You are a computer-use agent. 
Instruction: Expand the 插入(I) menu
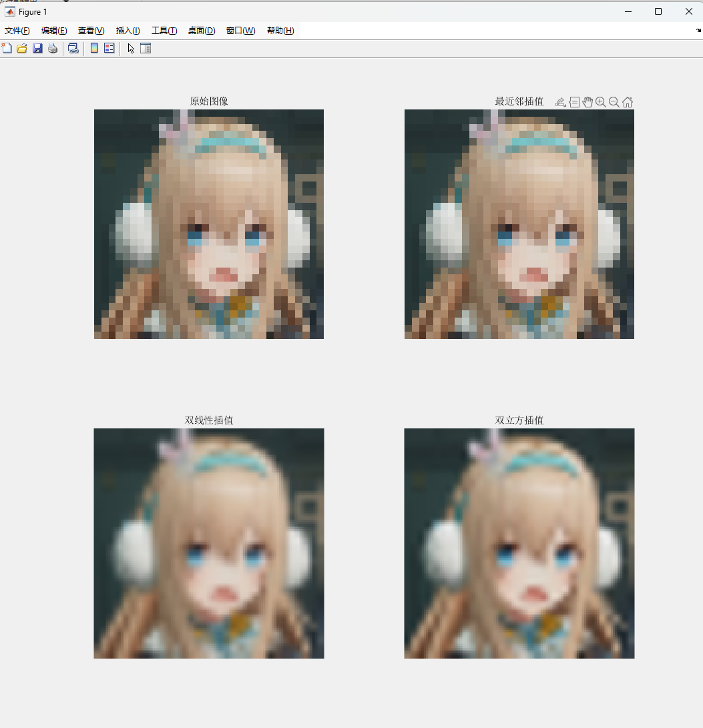point(128,31)
